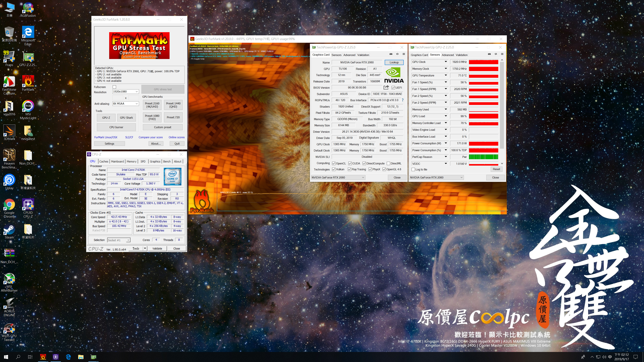The width and height of the screenshot is (644, 362).
Task: Open File Explorer from taskbar
Action: (x=80, y=357)
